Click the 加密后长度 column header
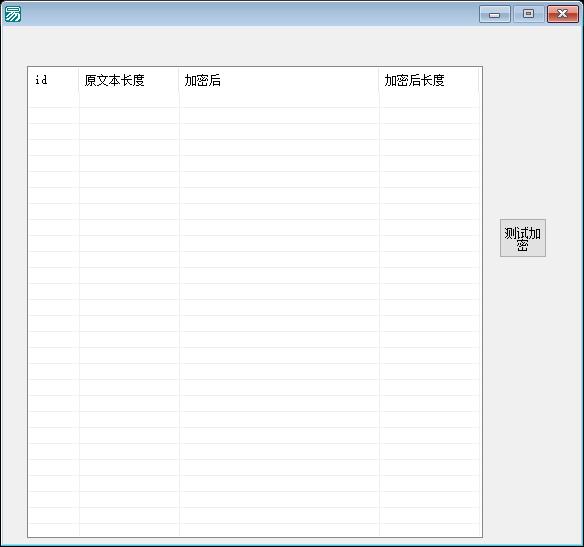584x547 pixels. tap(429, 80)
